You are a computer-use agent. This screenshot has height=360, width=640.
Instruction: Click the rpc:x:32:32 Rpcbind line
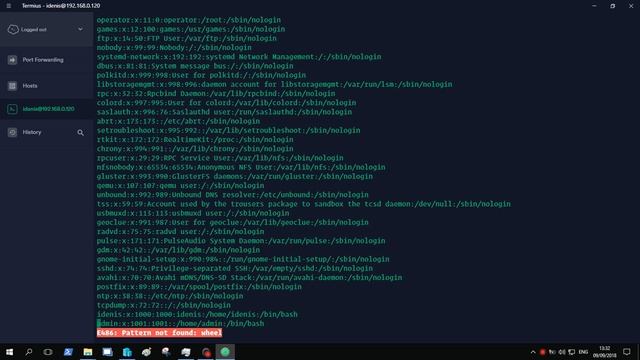(216, 93)
